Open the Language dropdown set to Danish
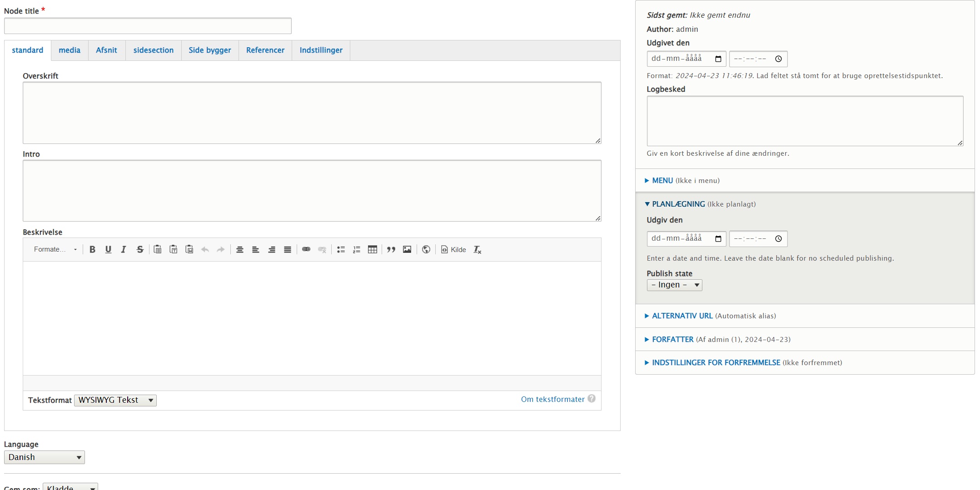 click(x=45, y=457)
